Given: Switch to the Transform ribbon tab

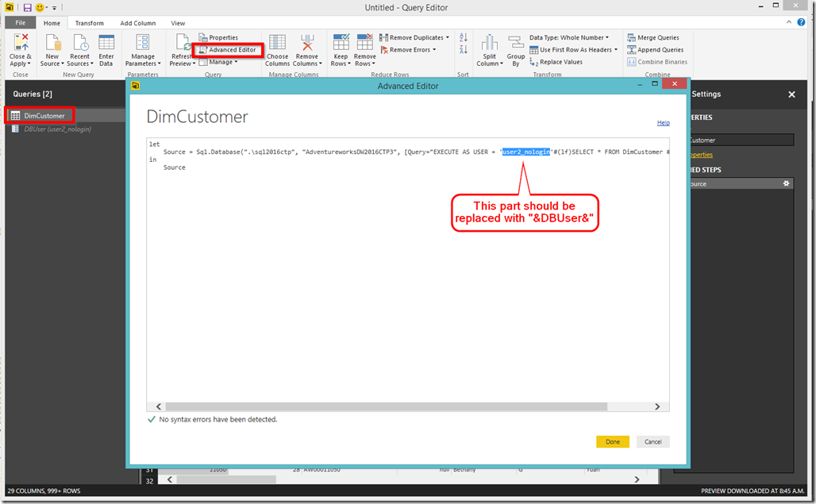Looking at the screenshot, I should tap(90, 23).
